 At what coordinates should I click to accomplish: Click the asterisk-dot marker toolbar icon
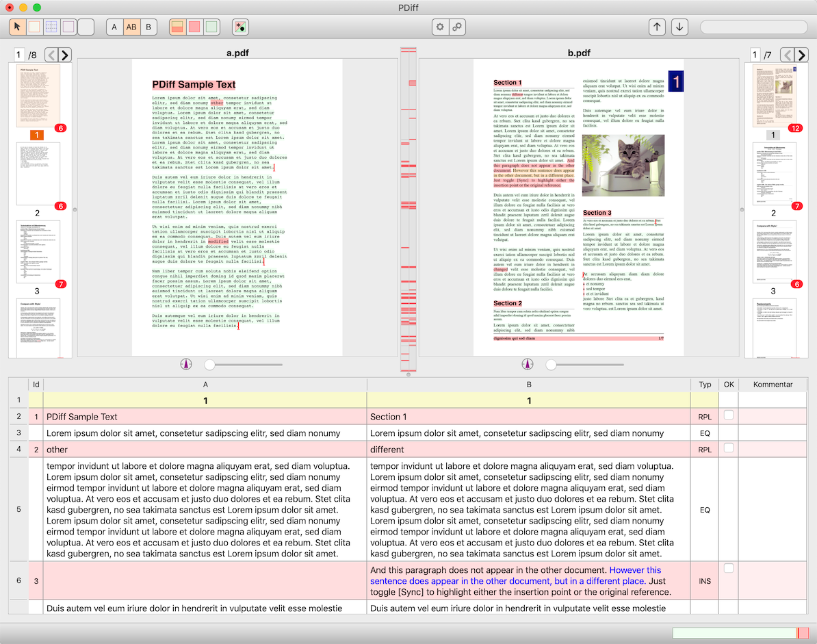tap(240, 27)
